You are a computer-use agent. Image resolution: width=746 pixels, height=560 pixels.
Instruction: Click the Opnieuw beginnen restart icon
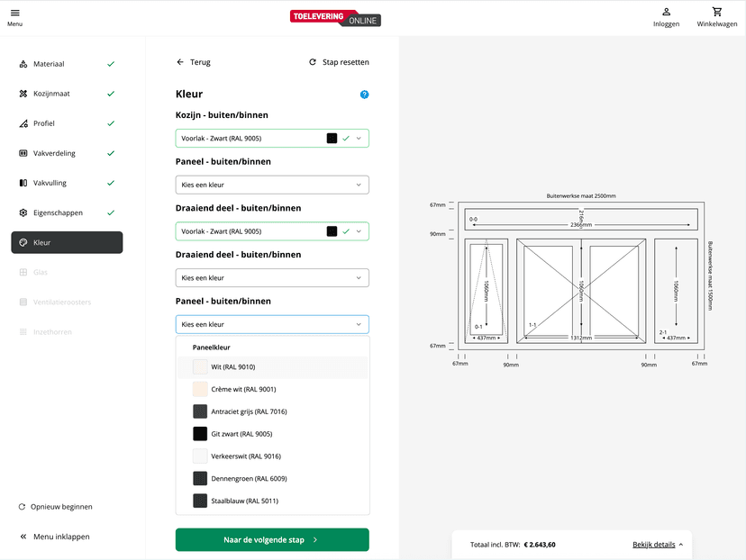click(23, 507)
